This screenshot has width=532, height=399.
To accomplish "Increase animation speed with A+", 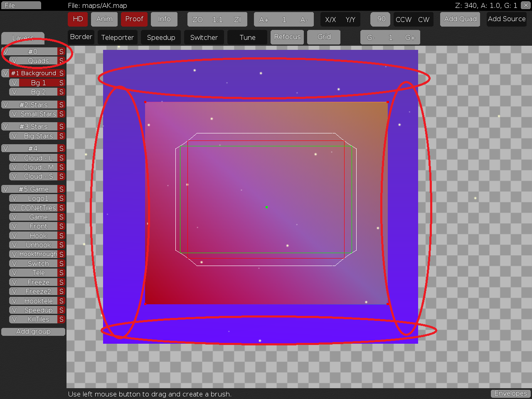I will pos(264,20).
